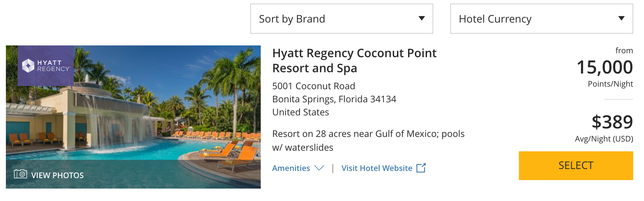Click the 5001 Coconut Road address line

tap(313, 86)
